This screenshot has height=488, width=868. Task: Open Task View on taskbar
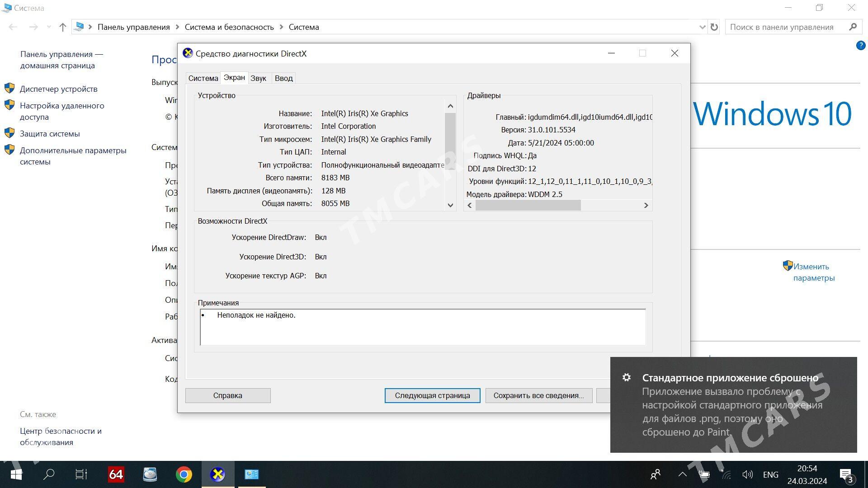[x=81, y=474]
